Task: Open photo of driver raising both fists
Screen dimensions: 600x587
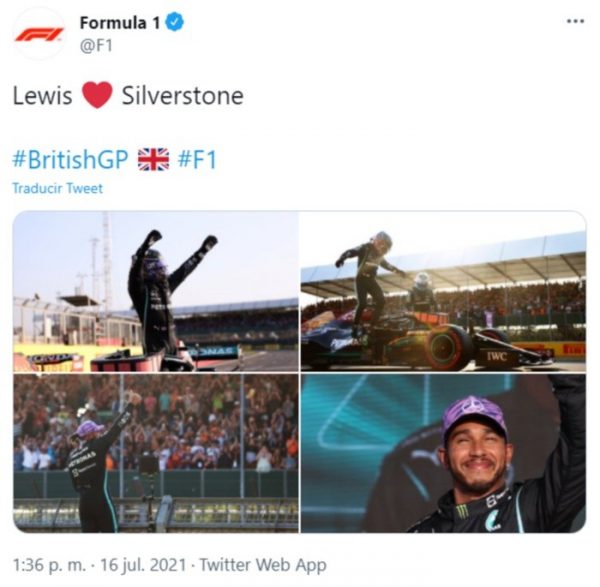Action: point(155,291)
